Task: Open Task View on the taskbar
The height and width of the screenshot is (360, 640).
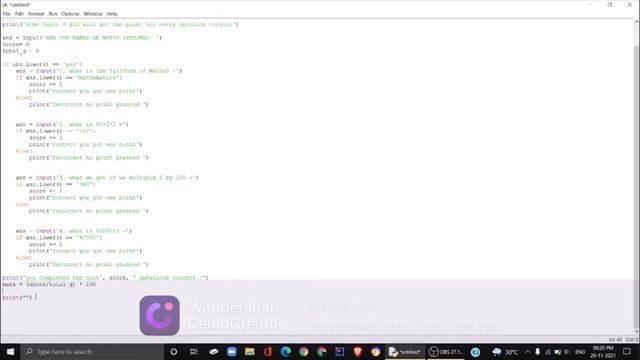Action: (193, 352)
